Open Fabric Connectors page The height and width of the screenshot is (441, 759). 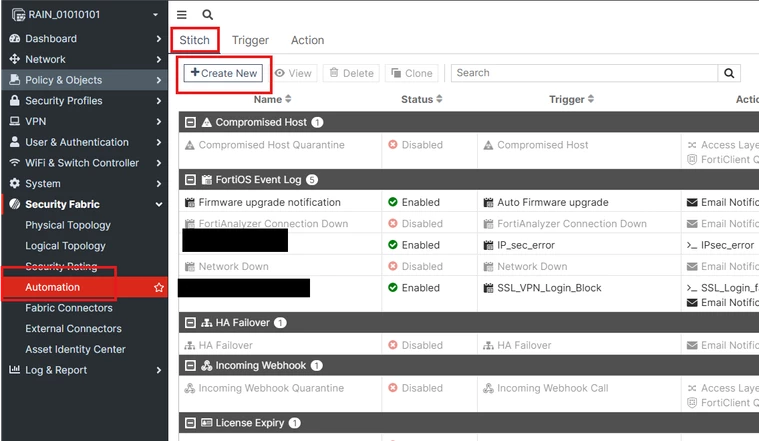[69, 308]
